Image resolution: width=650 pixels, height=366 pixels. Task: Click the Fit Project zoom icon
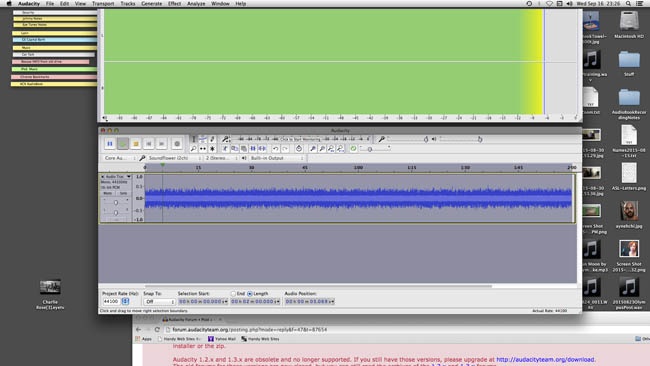coord(340,148)
